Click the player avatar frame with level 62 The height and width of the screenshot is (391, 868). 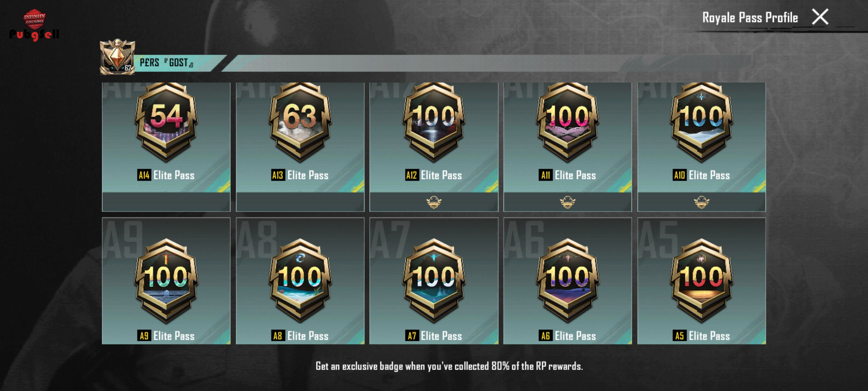[x=117, y=57]
